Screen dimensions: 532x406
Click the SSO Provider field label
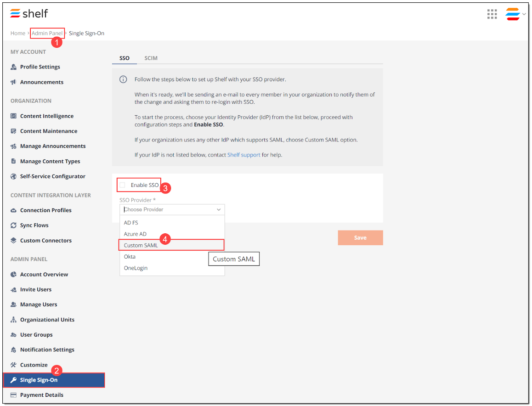tap(137, 200)
